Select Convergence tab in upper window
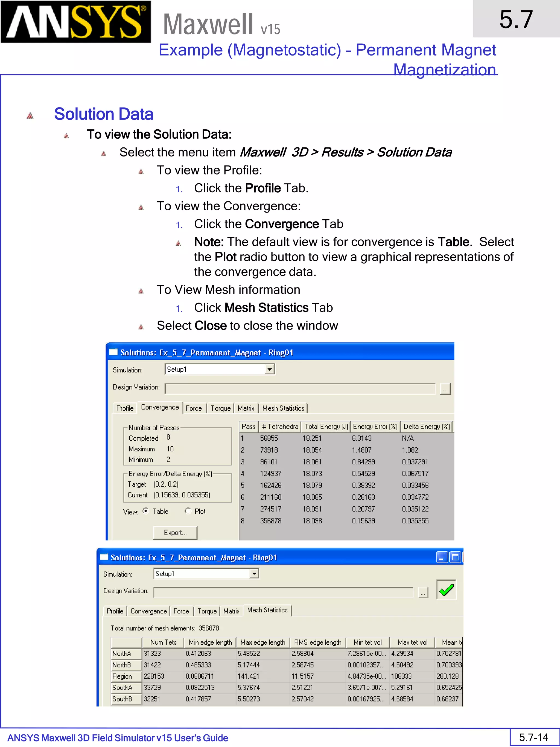Image resolution: width=560 pixels, height=747 pixels. pyautogui.click(x=160, y=407)
